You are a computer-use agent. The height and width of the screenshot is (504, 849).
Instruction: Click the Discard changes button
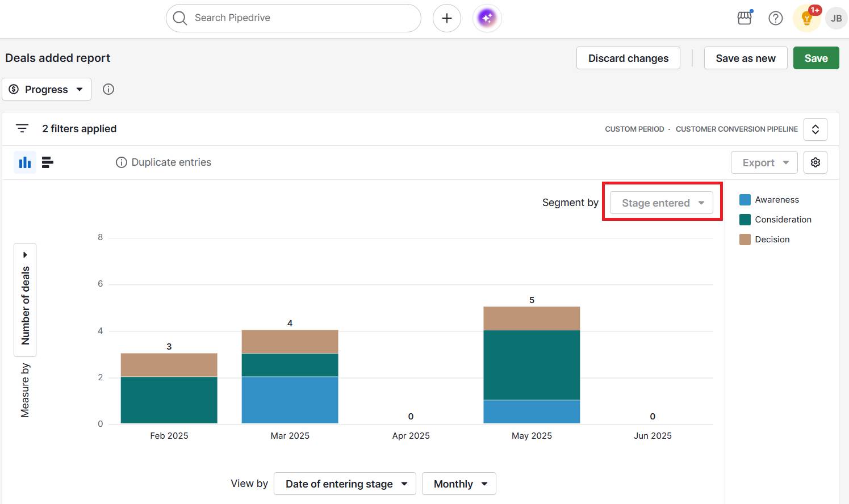click(628, 58)
